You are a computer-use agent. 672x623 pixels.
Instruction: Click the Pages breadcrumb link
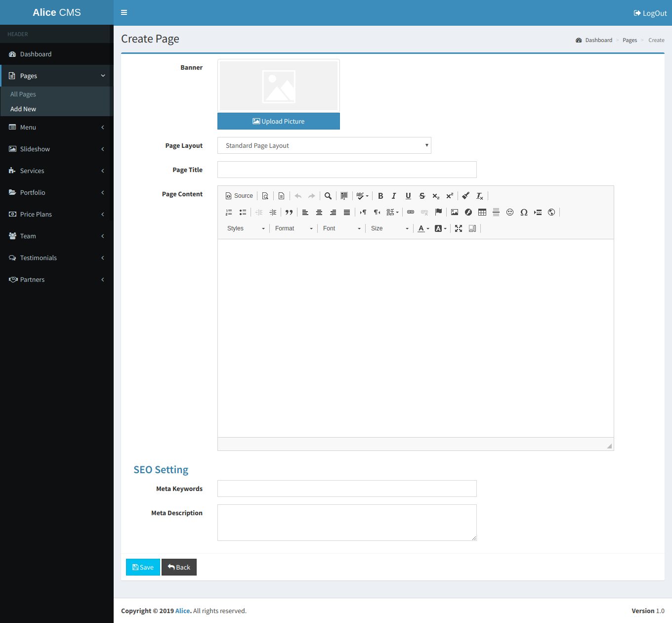coord(630,40)
